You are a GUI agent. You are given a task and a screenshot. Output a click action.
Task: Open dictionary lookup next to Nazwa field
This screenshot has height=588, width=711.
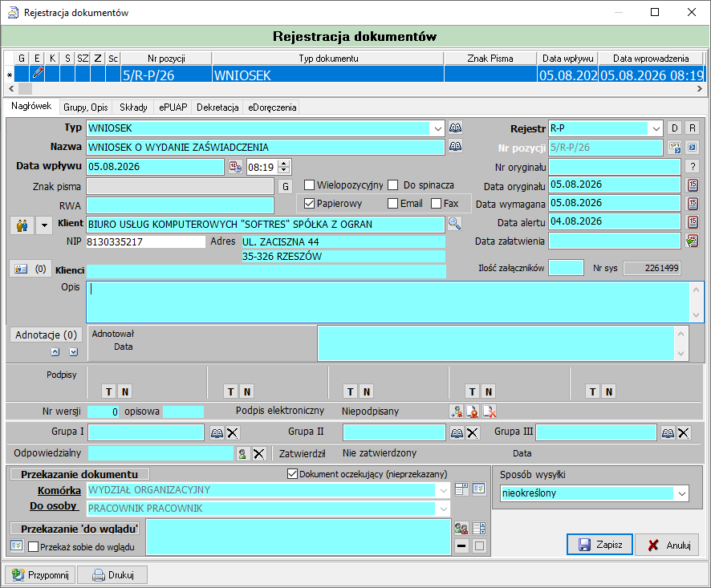455,147
